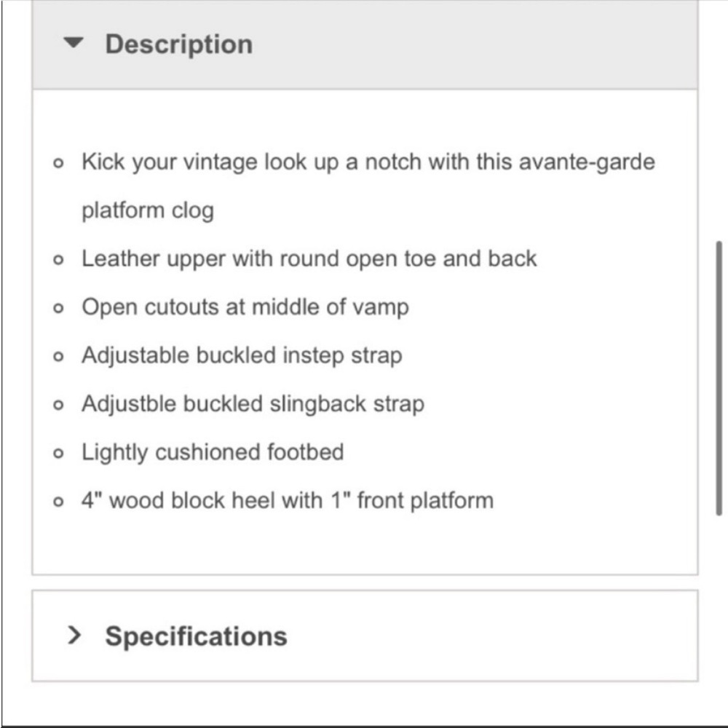Image resolution: width=728 pixels, height=728 pixels.
Task: Click "Open cutouts at middle of vamp"
Action: pos(245,307)
